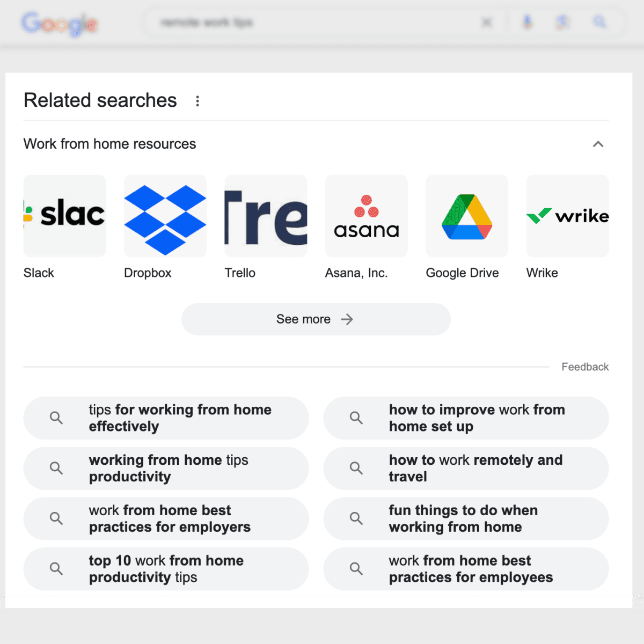Open the Wrike tile
This screenshot has width=644, height=644.
567,216
